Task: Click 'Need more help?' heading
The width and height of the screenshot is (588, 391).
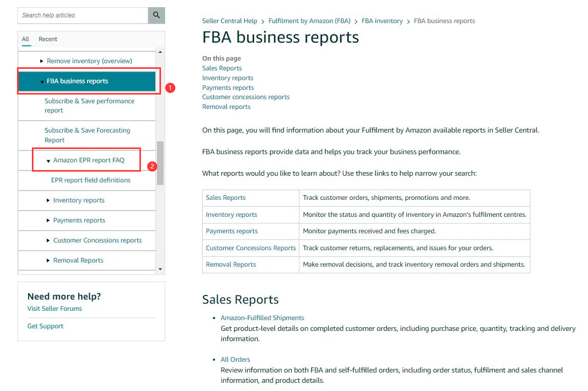Action: [x=64, y=296]
